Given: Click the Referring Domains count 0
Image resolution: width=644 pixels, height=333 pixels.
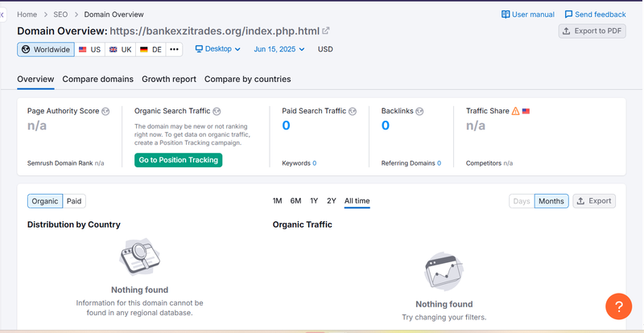Looking at the screenshot, I should (439, 163).
